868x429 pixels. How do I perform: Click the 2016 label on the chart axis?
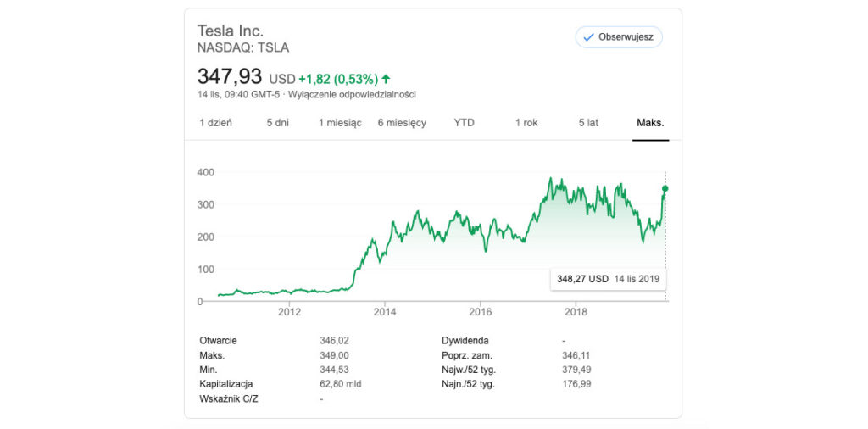[x=481, y=312]
